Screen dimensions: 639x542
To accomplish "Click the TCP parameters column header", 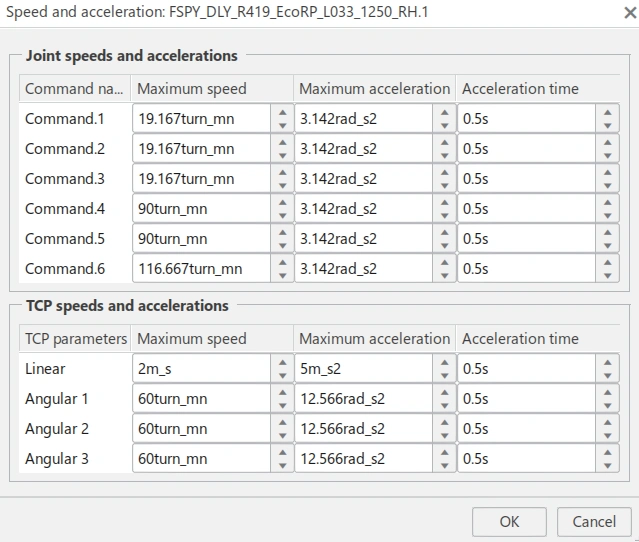I will click(76, 339).
